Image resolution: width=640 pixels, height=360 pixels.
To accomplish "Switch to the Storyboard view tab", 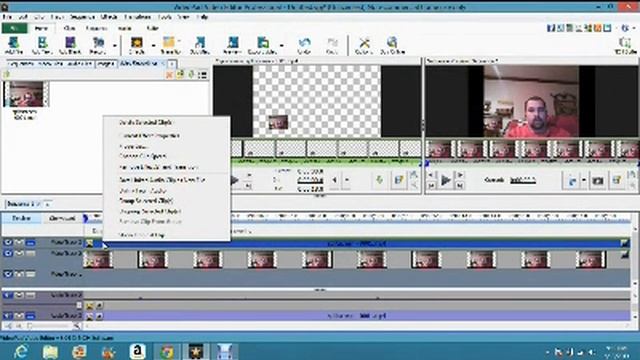I will click(62, 218).
